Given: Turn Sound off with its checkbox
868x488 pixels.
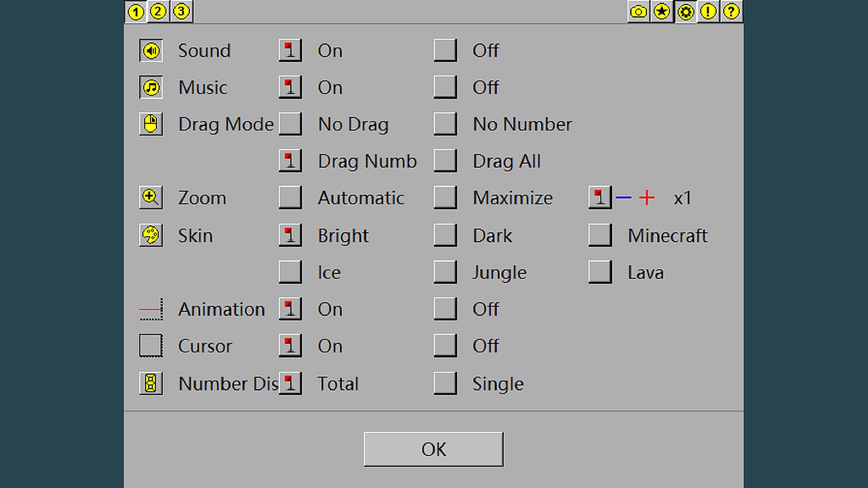Looking at the screenshot, I should 445,51.
